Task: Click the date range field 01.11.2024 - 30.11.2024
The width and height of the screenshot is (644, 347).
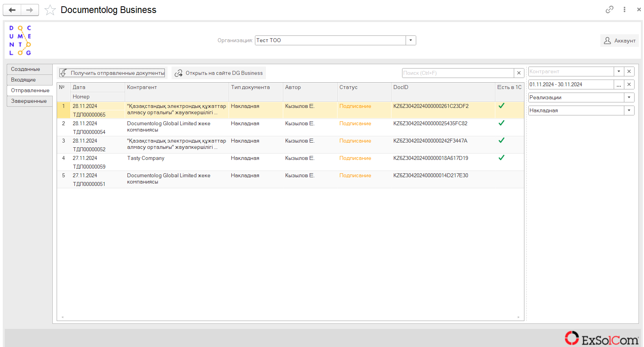Action: 571,84
